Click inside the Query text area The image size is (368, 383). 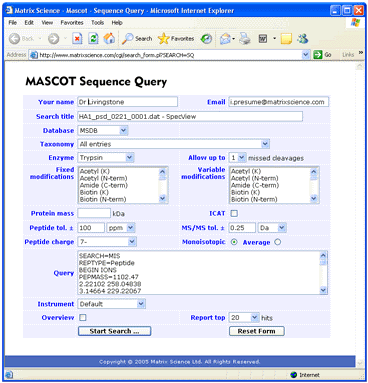[198, 273]
